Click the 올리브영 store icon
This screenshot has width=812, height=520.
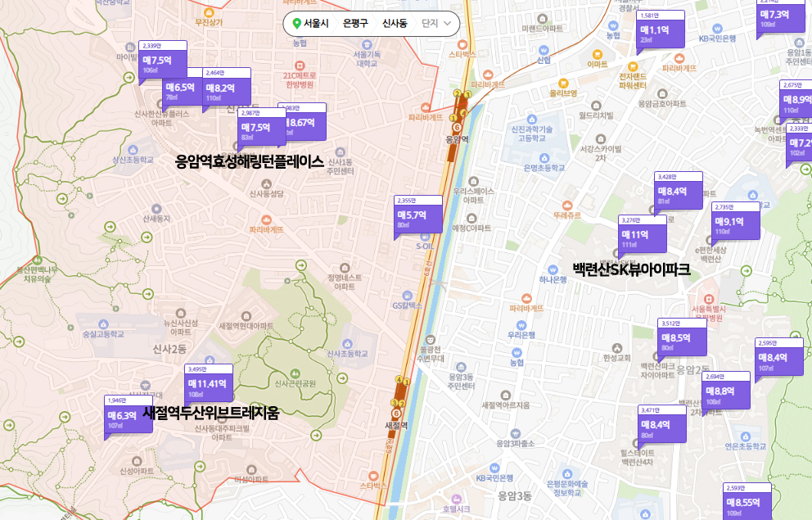point(563,84)
